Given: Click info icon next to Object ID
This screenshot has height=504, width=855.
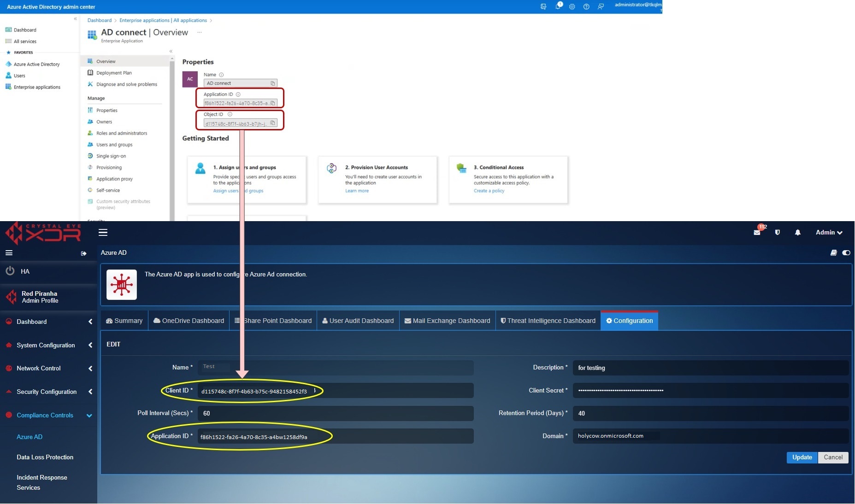Looking at the screenshot, I should [x=230, y=114].
